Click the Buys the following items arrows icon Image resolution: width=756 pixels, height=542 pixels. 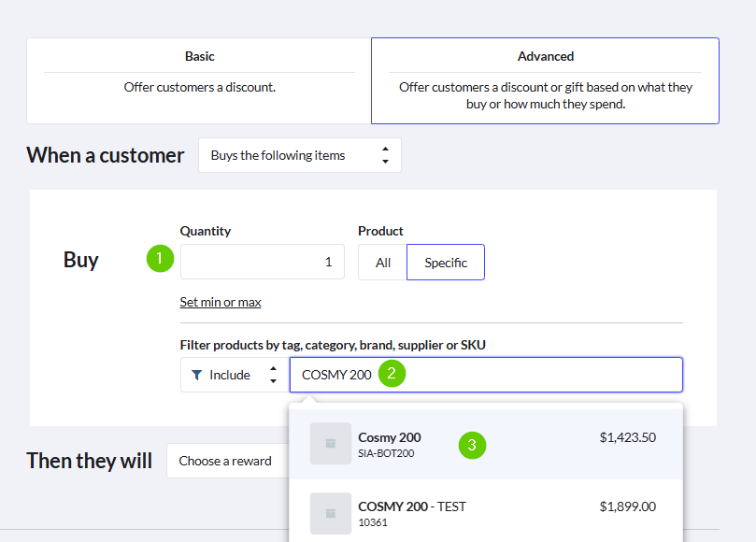click(385, 155)
